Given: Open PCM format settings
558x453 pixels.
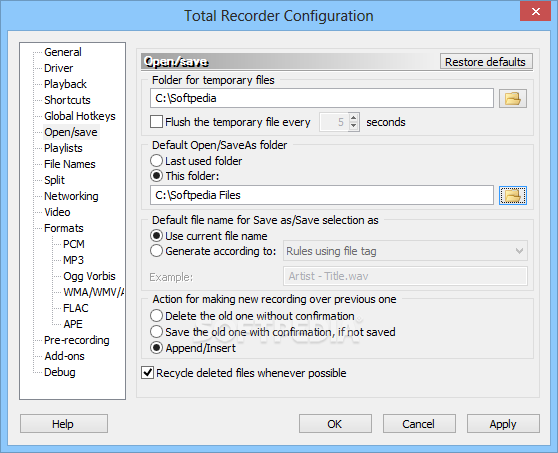Looking at the screenshot, I should pyautogui.click(x=74, y=244).
